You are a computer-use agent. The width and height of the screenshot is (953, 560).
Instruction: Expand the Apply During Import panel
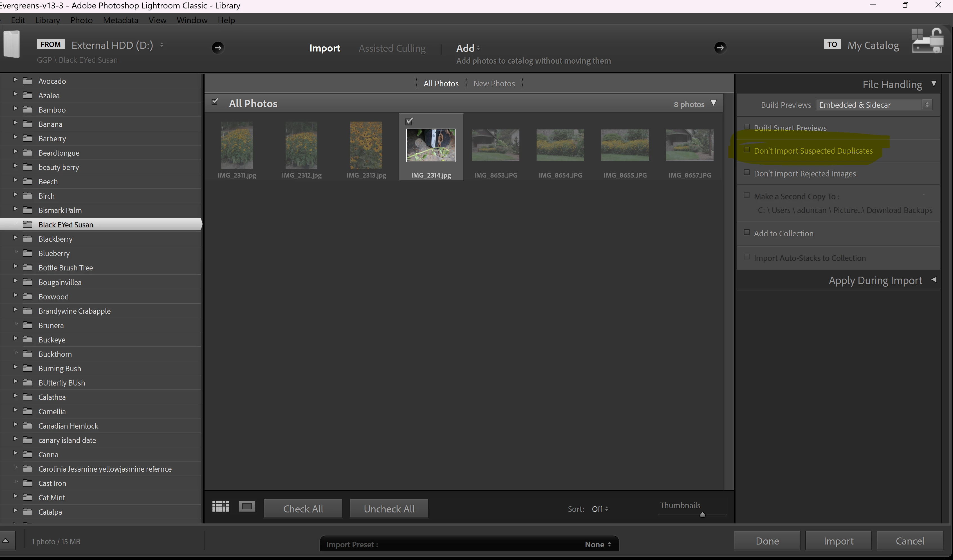pos(934,280)
